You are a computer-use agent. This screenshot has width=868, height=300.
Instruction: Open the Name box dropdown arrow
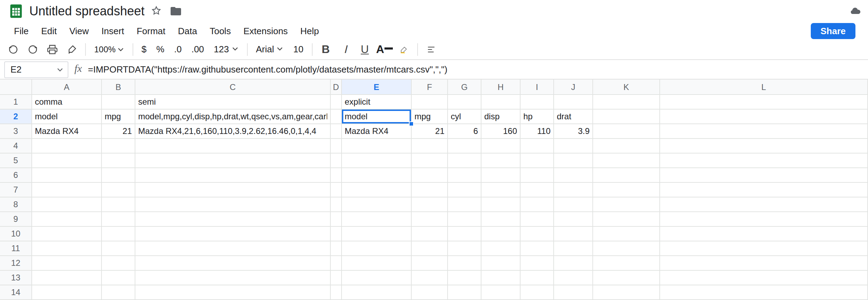[60, 70]
